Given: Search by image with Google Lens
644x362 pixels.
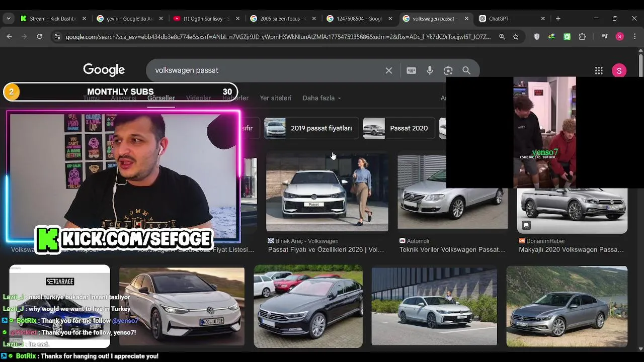Looking at the screenshot, I should point(448,70).
